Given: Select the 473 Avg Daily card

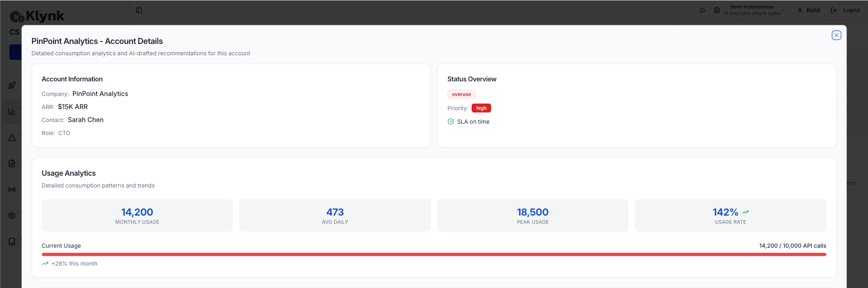Looking at the screenshot, I should coord(335,216).
